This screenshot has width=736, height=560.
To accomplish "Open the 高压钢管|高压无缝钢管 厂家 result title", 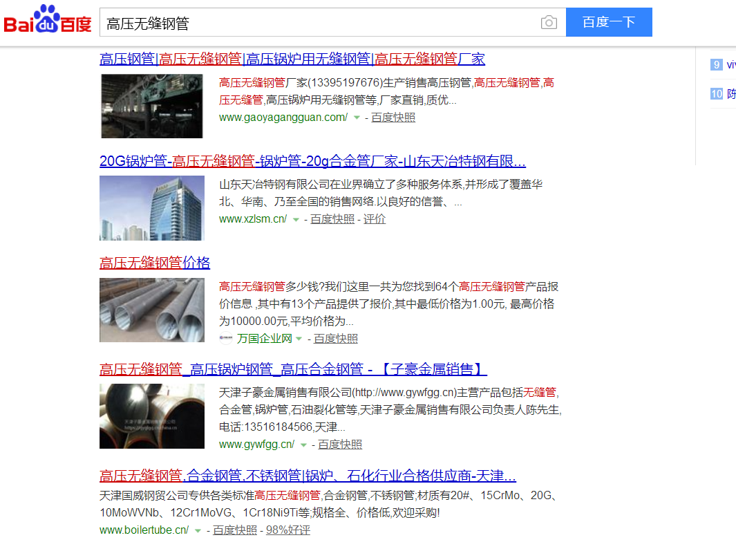I will click(x=292, y=59).
